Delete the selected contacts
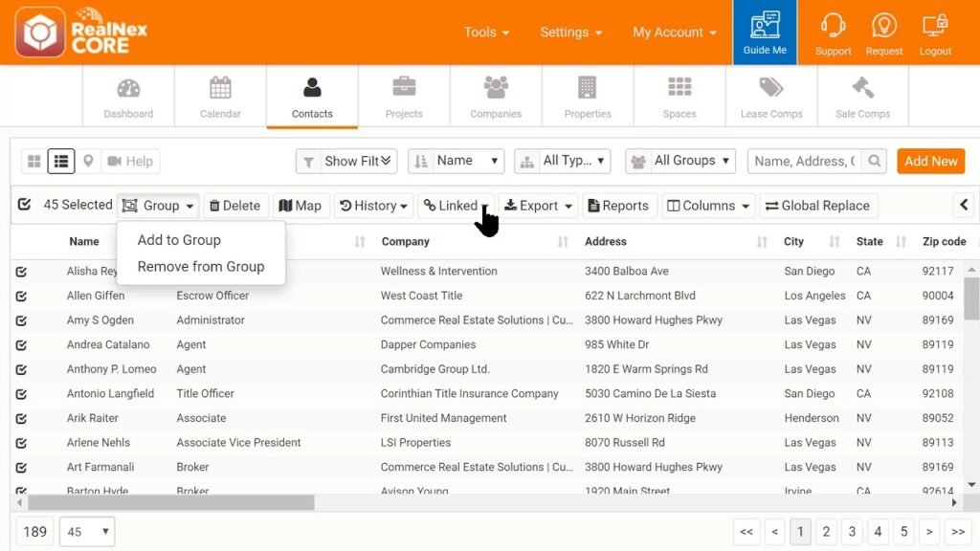This screenshot has height=551, width=980. tap(234, 206)
